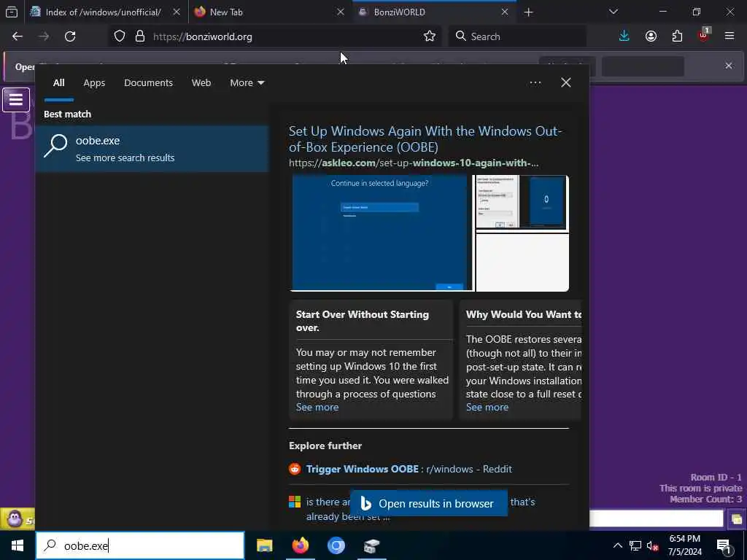Open the Action Center notifications
This screenshot has height=560, width=747.
coord(724,545)
